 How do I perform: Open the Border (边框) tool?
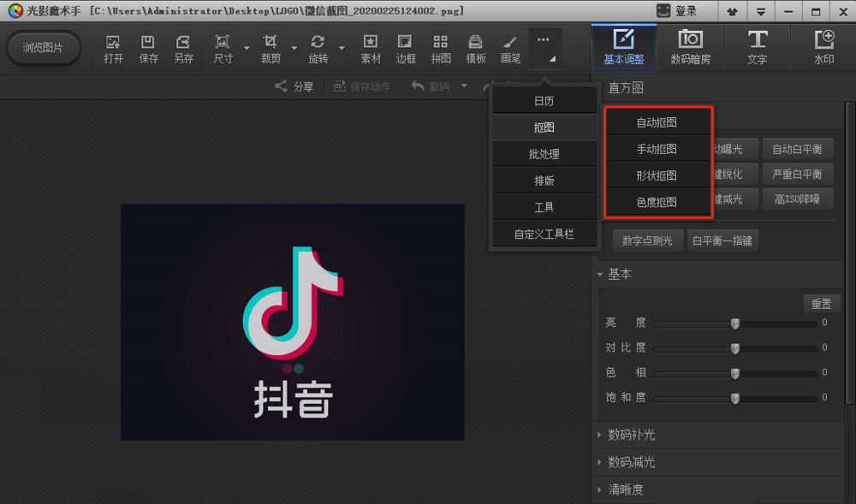pos(406,48)
